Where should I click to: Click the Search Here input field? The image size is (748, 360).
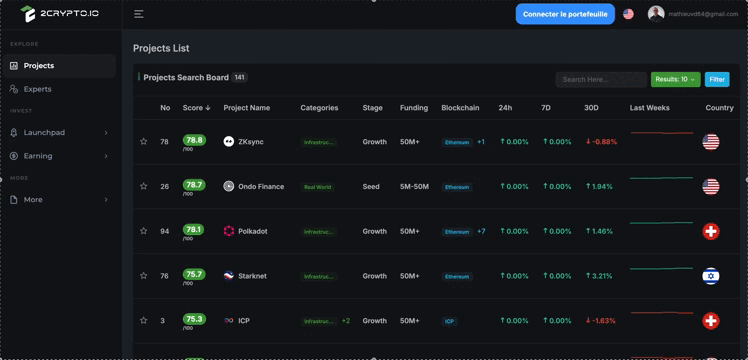(601, 80)
